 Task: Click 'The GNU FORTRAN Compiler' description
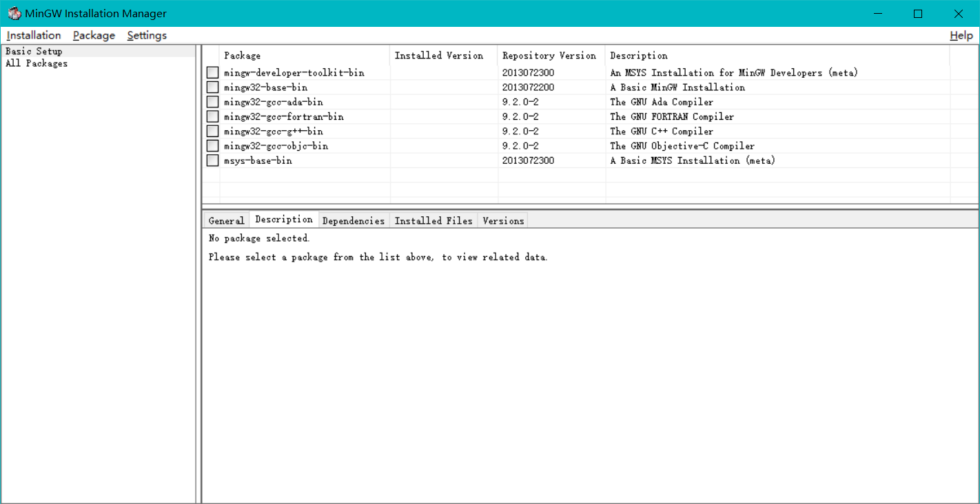click(x=672, y=117)
